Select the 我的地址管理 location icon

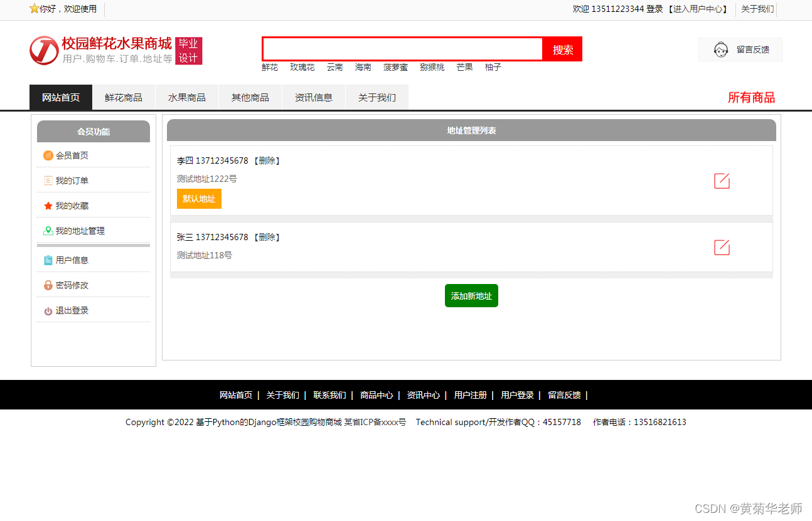coord(48,230)
